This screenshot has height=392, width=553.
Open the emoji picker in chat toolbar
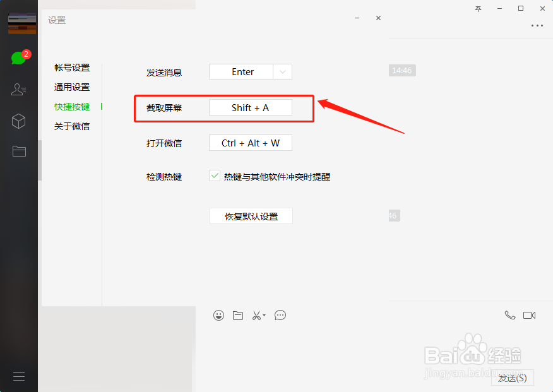(x=218, y=315)
